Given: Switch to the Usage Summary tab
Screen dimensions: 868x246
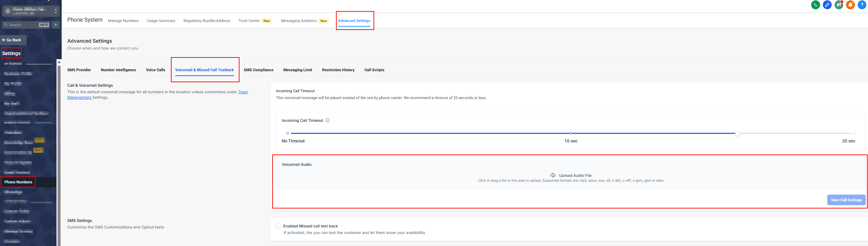Looking at the screenshot, I should click(161, 21).
